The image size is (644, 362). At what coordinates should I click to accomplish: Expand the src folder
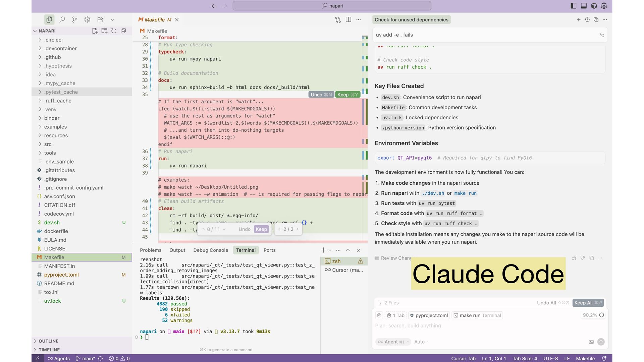pos(48,144)
